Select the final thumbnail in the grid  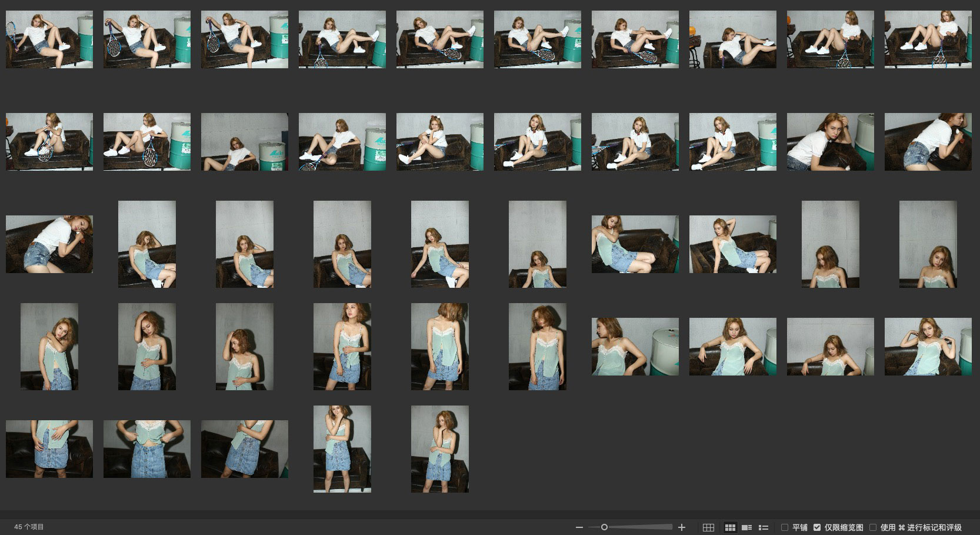439,448
